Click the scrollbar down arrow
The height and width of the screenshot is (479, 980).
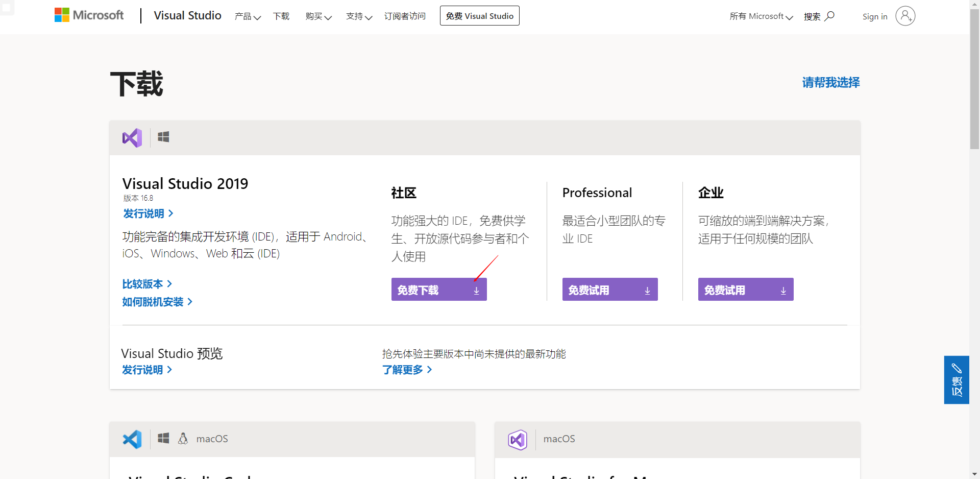(x=974, y=474)
